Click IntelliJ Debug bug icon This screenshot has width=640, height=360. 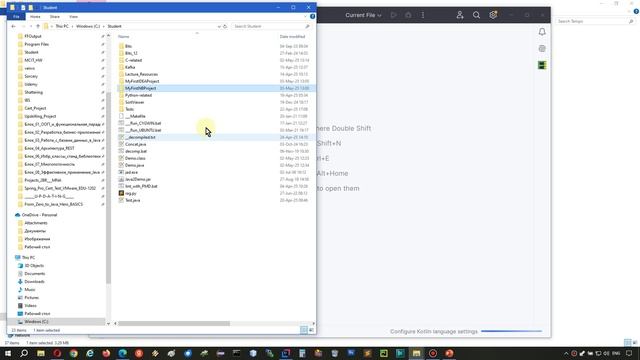point(408,15)
